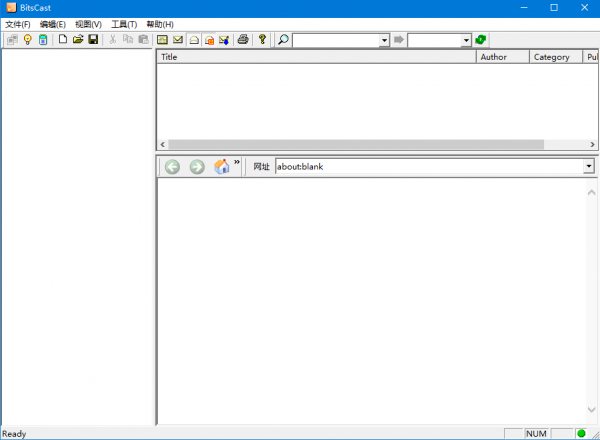The image size is (600, 440).
Task: Click into the search text field
Action: tap(336, 40)
